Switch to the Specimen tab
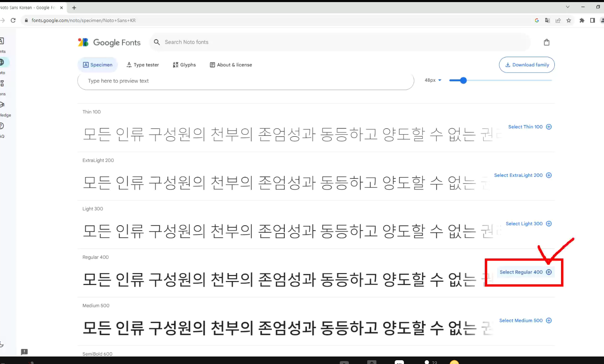Viewport: 604px width, 364px height. click(98, 65)
